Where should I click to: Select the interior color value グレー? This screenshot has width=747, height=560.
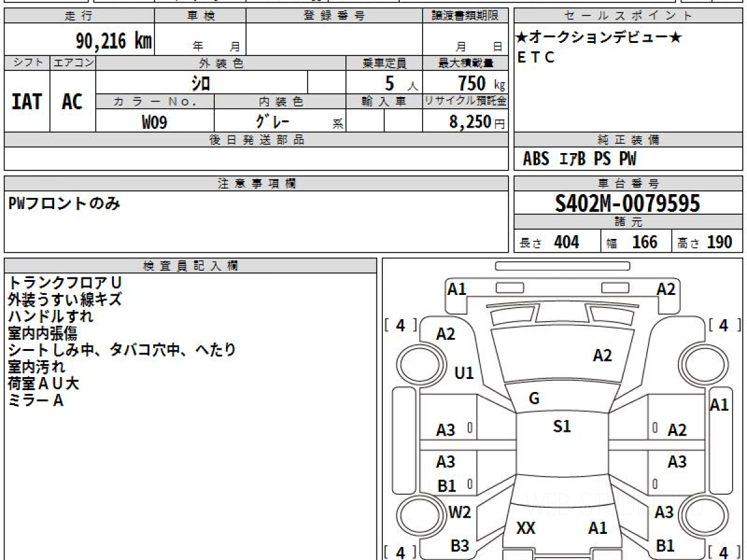[273, 120]
